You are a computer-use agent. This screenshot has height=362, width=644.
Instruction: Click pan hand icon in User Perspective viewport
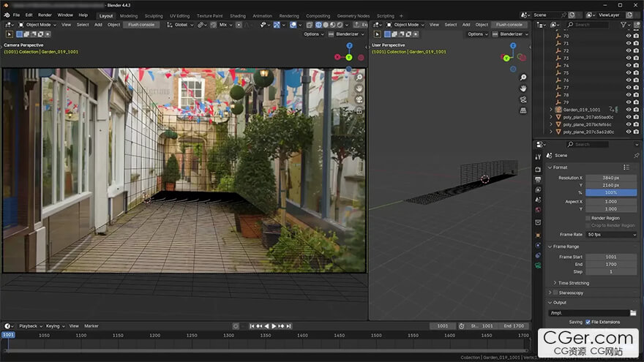point(523,88)
